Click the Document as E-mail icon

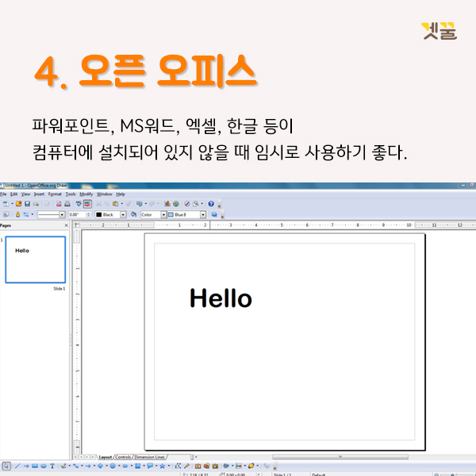(36, 204)
